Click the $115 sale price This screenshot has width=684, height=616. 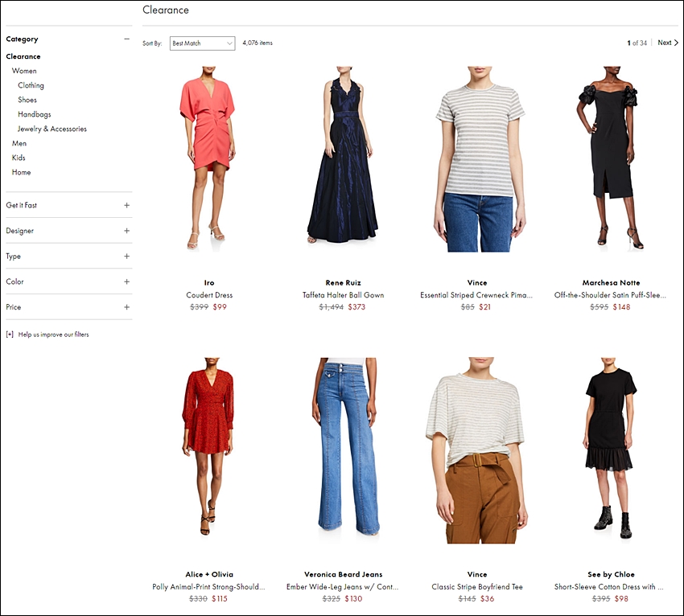220,598
